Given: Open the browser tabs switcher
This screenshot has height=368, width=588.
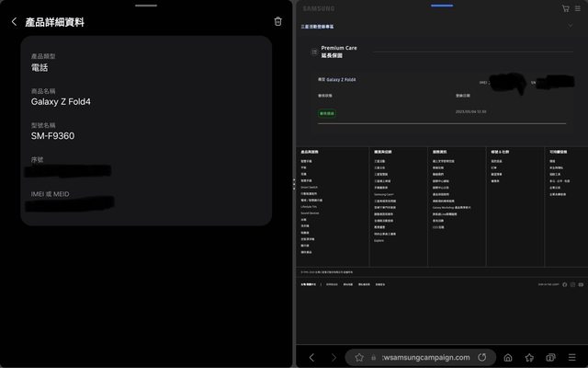Looking at the screenshot, I should click(x=551, y=357).
